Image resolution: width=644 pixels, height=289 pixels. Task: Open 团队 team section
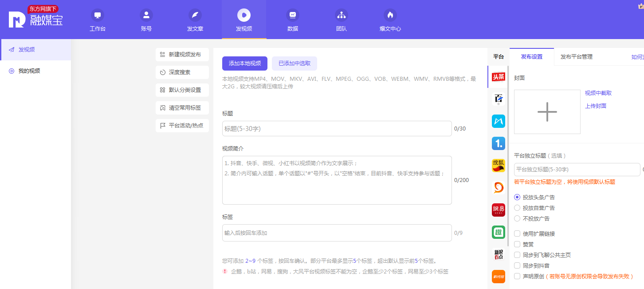click(342, 20)
